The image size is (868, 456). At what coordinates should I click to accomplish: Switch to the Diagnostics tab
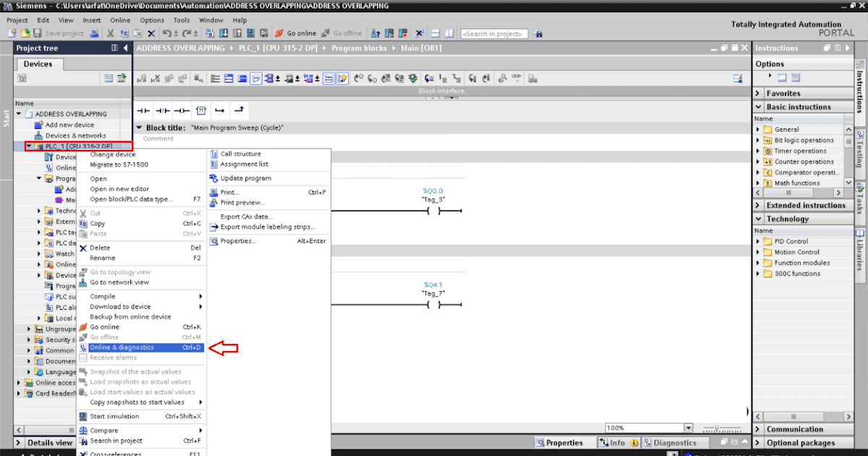[x=675, y=442]
